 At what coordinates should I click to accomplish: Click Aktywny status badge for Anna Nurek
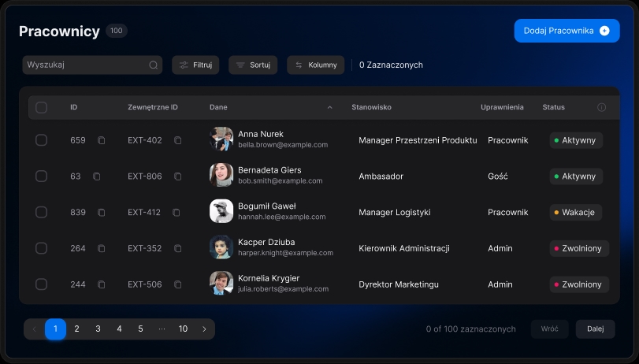pos(576,140)
